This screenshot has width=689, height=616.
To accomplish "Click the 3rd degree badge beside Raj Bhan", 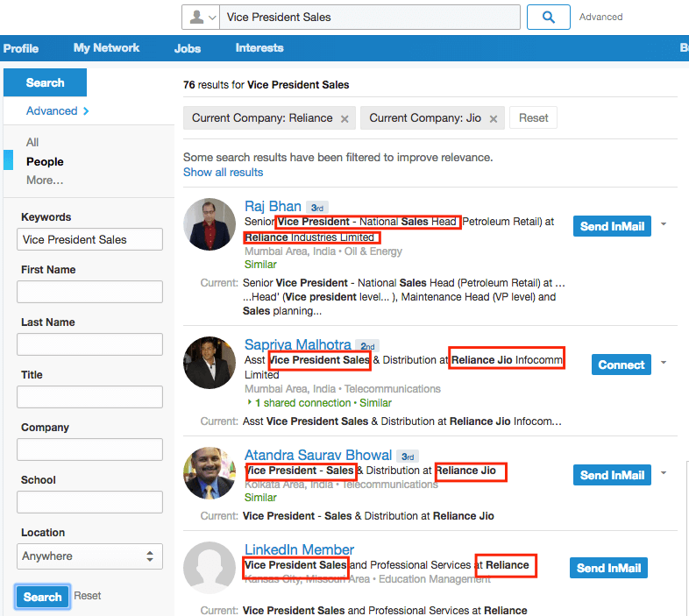I will [316, 208].
